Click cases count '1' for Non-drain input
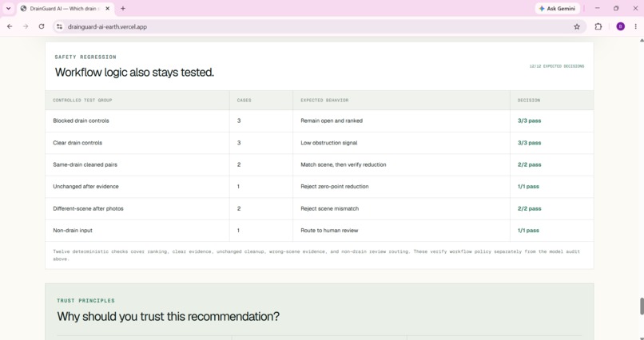Screen dimensions: 644x340 (x=238, y=231)
